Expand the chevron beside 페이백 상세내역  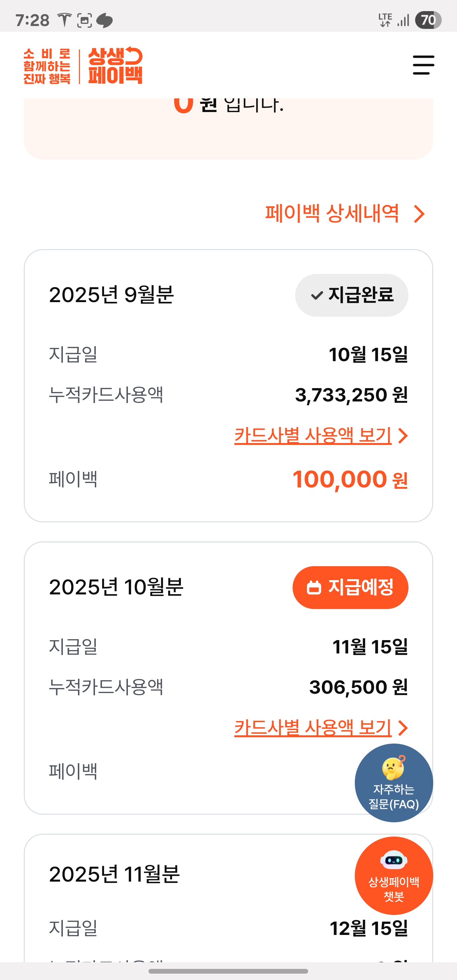(419, 214)
